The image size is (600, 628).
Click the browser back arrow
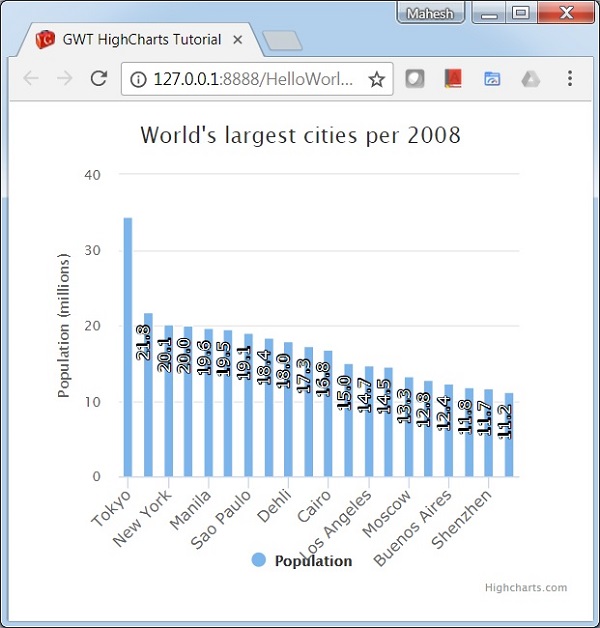coord(31,78)
